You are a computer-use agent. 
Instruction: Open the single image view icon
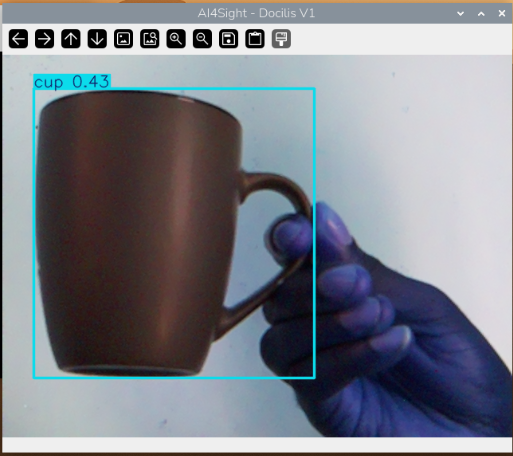click(123, 39)
